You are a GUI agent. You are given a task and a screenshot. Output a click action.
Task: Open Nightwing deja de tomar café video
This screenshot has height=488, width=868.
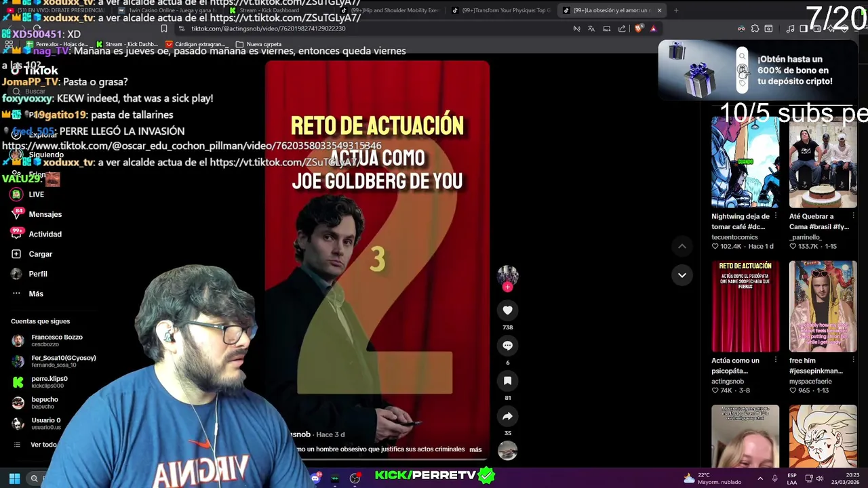click(745, 162)
